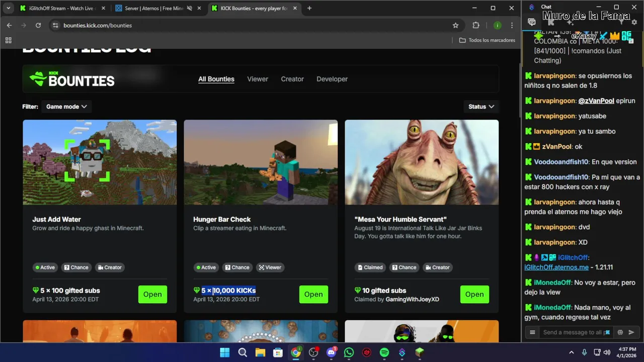Launch File Explorer from the taskbar
Screen dimensions: 644x362
pyautogui.click(x=260, y=352)
